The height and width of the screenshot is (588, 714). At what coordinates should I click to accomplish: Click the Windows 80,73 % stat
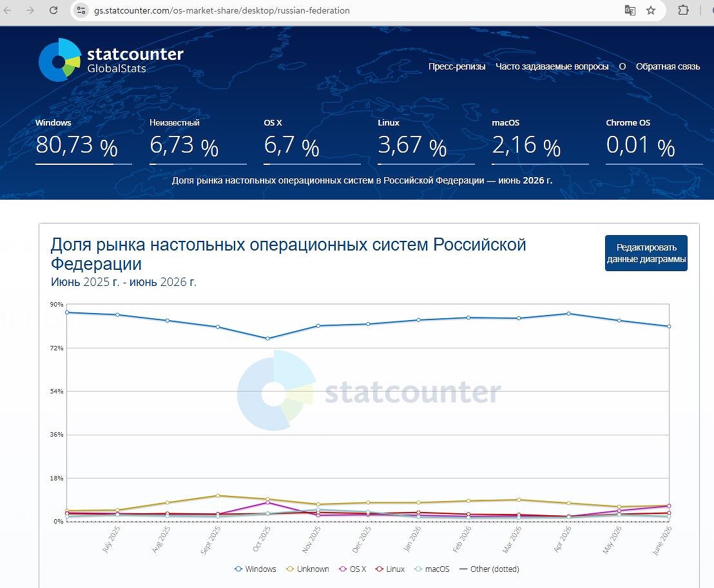pyautogui.click(x=83, y=141)
